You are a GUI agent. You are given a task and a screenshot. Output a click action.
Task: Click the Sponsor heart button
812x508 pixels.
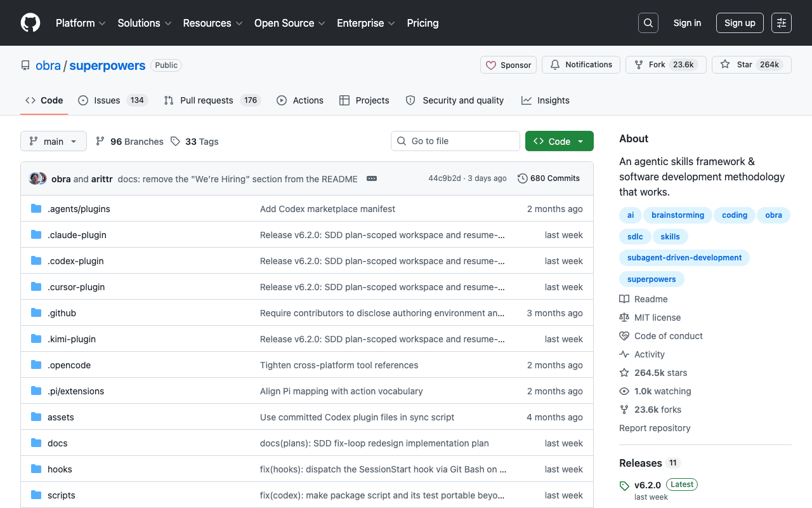click(x=509, y=65)
